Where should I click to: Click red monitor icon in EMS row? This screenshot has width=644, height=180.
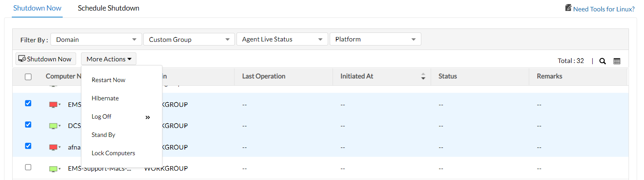point(53,105)
